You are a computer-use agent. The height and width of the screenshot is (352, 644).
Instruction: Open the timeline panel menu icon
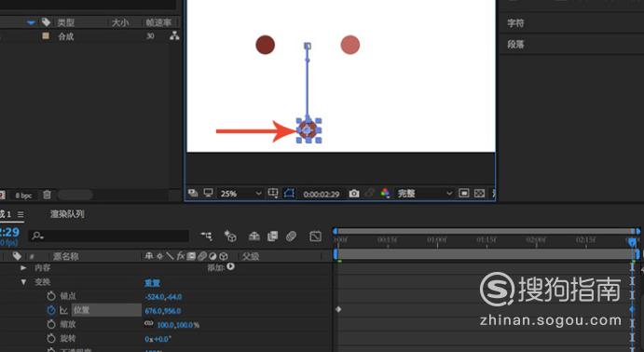point(21,214)
